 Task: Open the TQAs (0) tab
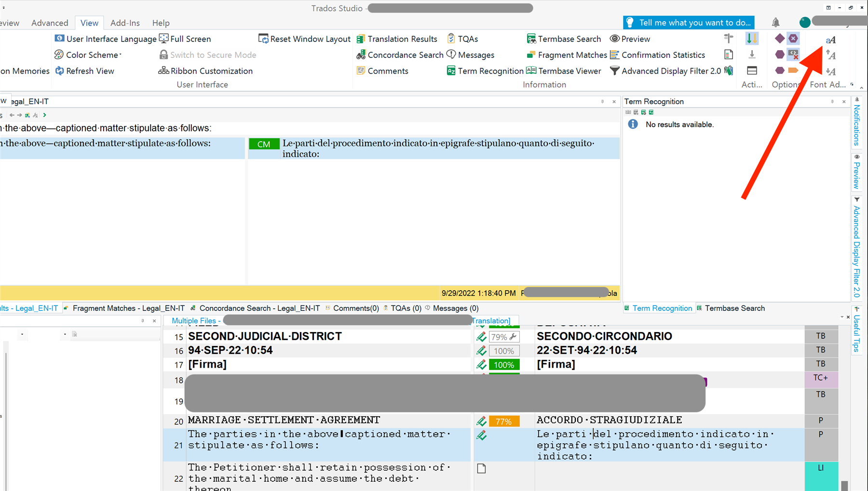pos(402,308)
